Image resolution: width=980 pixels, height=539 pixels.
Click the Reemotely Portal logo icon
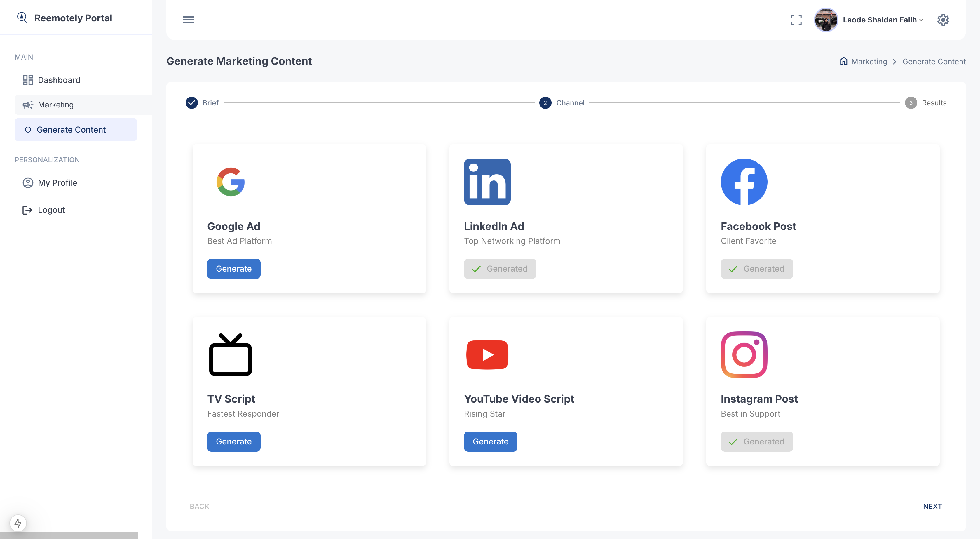point(22,18)
